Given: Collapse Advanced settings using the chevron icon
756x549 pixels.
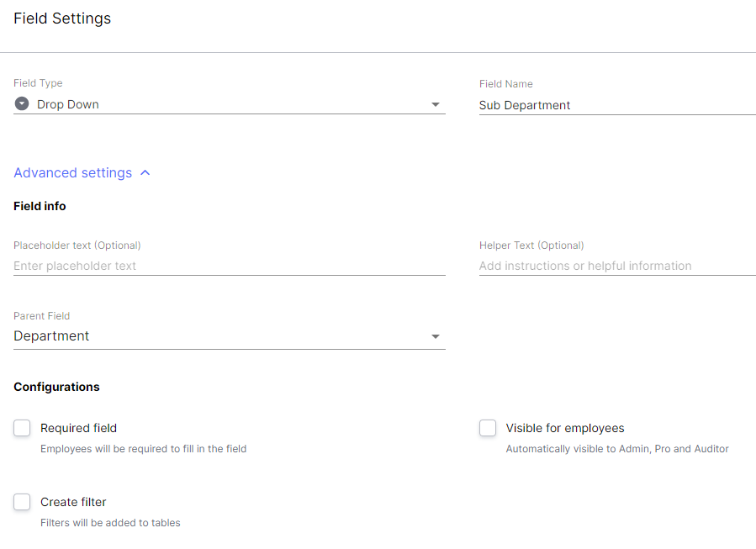Looking at the screenshot, I should click(145, 172).
